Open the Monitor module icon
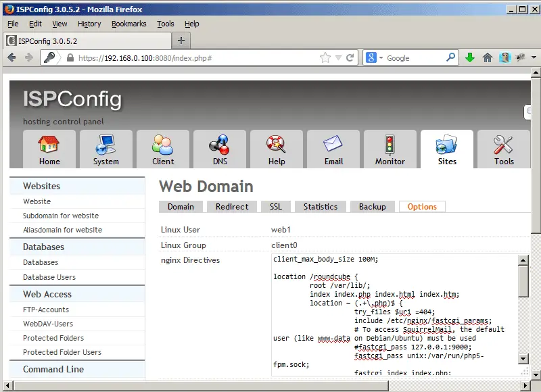 click(390, 149)
